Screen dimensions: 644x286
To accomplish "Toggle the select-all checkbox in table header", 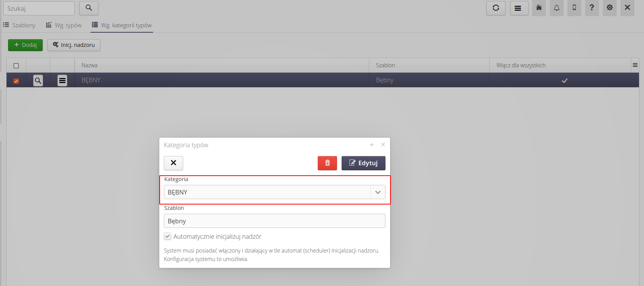I will [x=16, y=66].
